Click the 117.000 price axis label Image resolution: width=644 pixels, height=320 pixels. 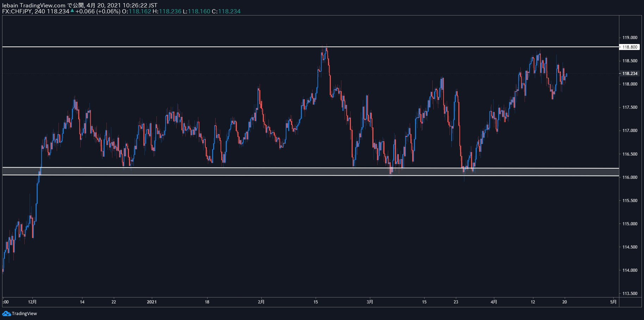(x=630, y=131)
